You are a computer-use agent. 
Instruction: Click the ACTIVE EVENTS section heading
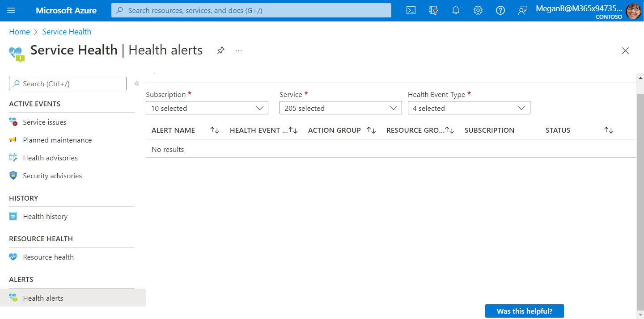pos(34,104)
